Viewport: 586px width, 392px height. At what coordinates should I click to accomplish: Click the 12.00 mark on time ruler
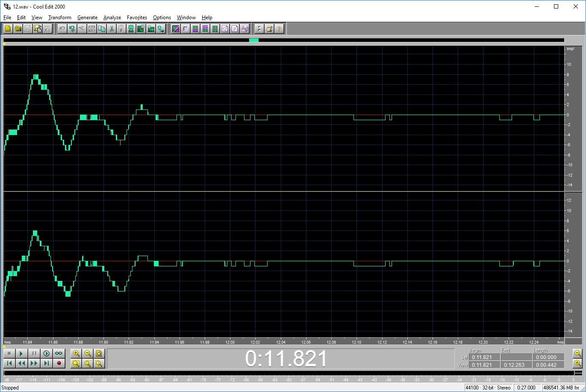pos(230,342)
